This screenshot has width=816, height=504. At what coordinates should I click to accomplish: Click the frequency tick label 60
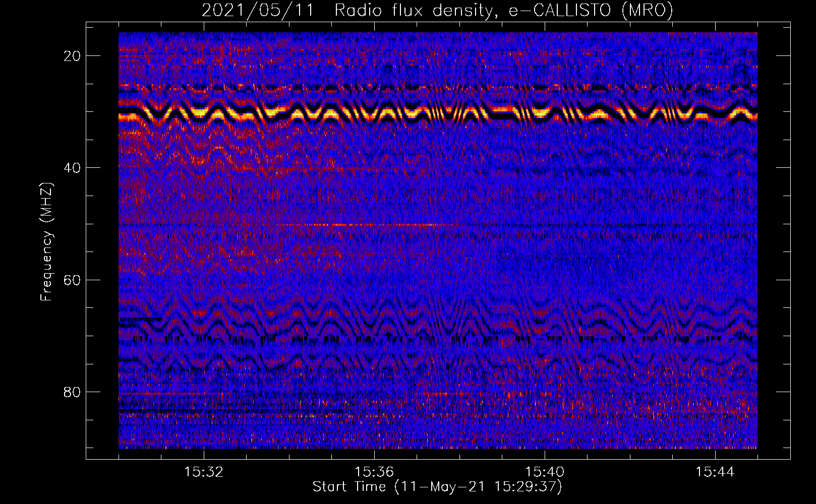tap(72, 280)
